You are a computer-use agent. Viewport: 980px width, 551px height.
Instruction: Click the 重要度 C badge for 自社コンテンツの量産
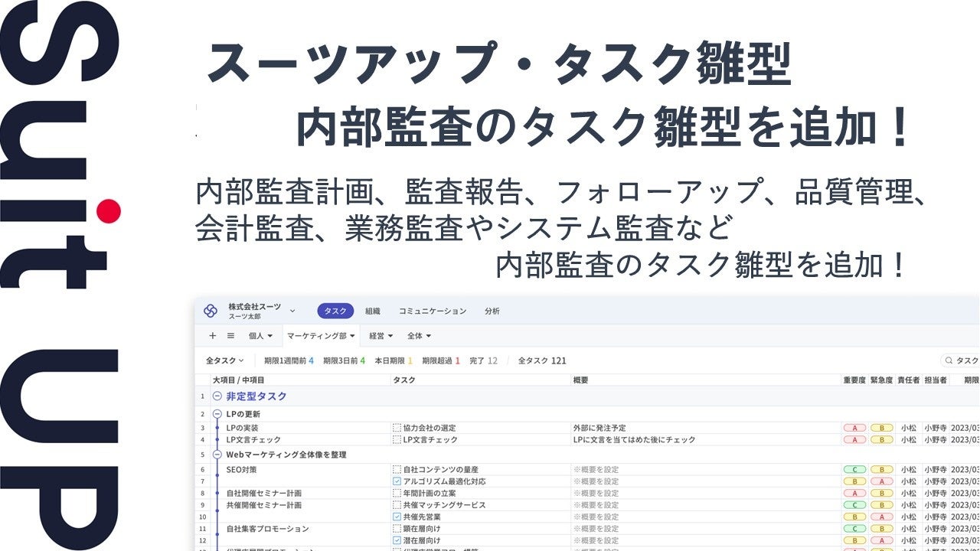[x=854, y=469]
